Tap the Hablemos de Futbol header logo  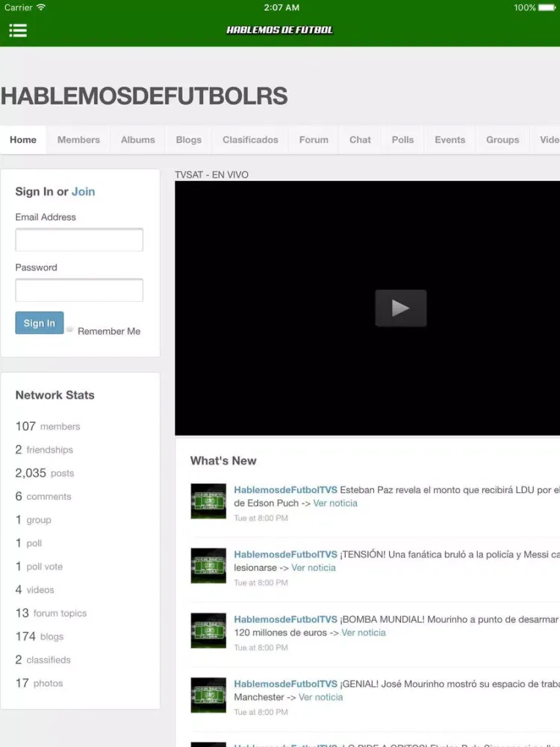(279, 30)
